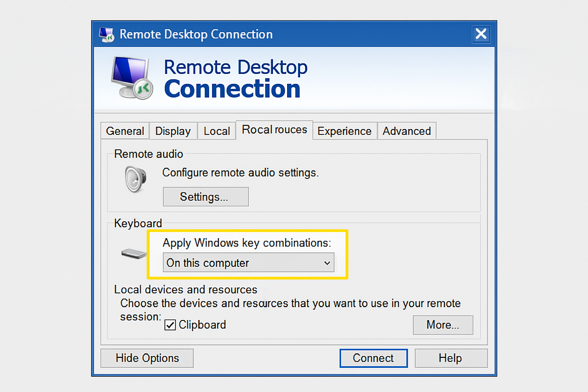
Task: Open the Experience tab
Action: [344, 131]
